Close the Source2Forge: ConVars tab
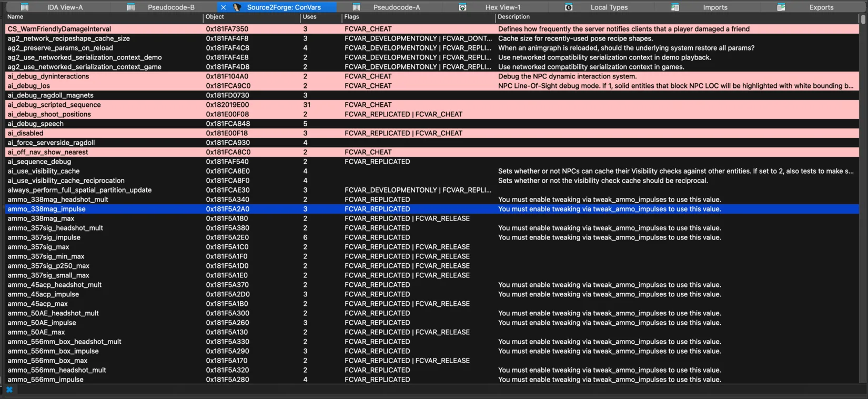868x399 pixels. [224, 7]
